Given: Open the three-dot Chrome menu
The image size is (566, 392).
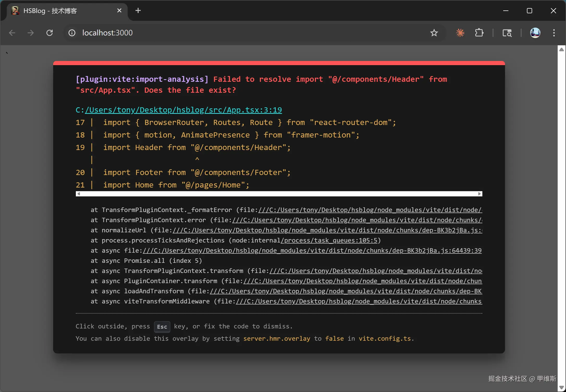Looking at the screenshot, I should [554, 33].
